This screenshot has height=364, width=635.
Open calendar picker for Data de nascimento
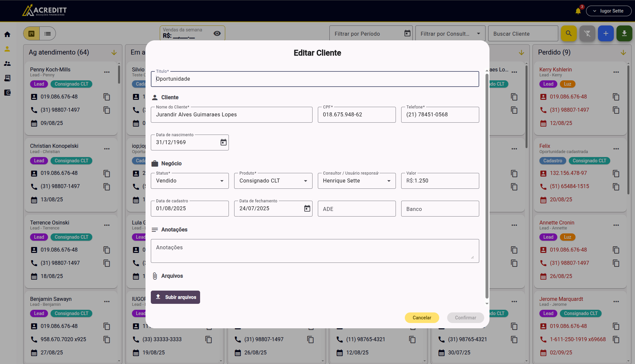224,142
